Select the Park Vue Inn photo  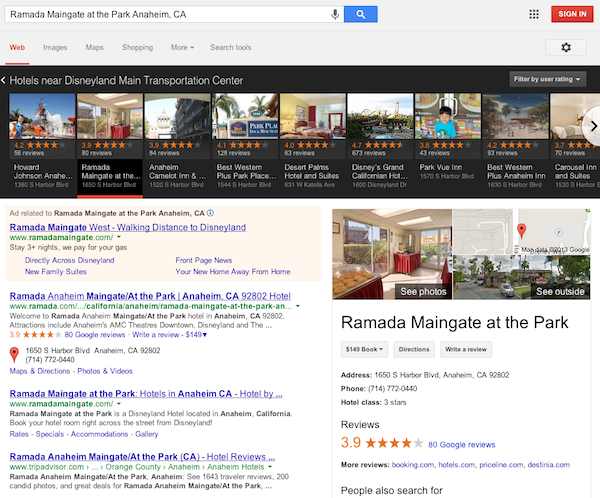[x=448, y=116]
